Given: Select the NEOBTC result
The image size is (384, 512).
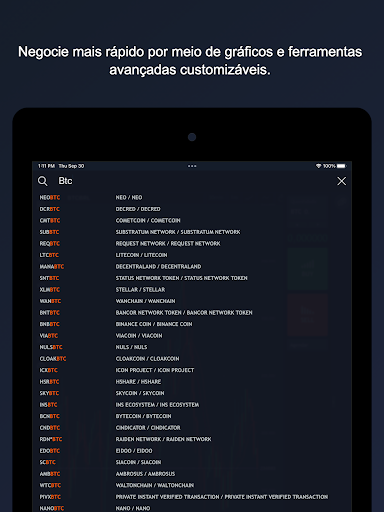Looking at the screenshot, I should click(50, 198).
